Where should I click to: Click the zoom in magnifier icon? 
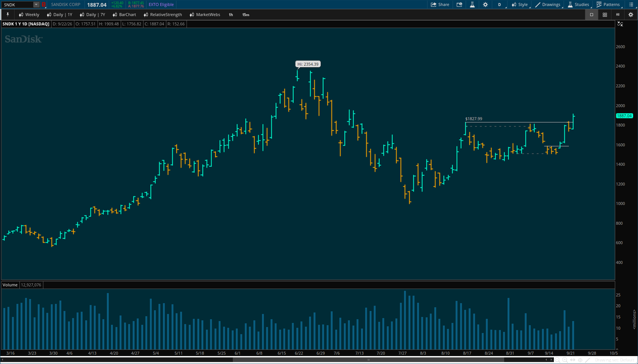[x=565, y=360]
